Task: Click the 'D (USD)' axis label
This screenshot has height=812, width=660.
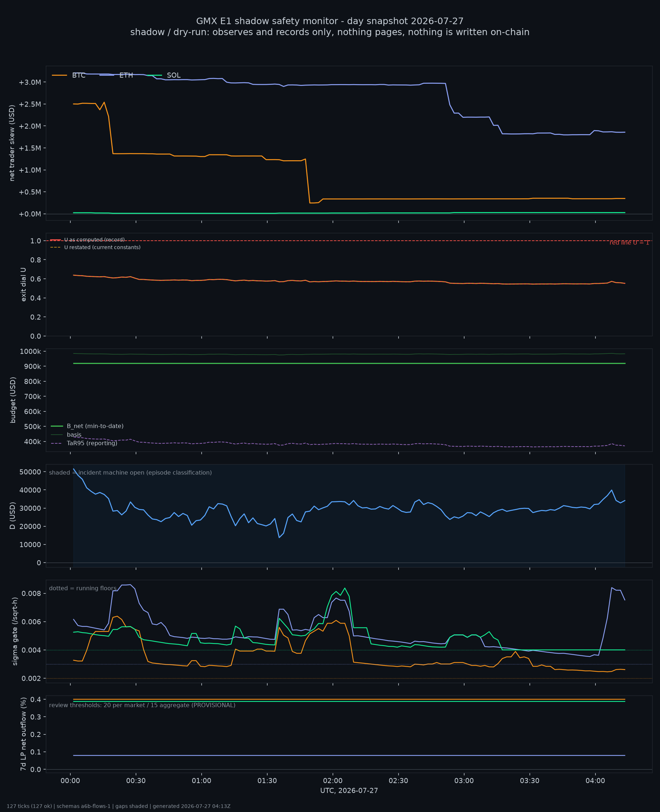Action: click(13, 515)
